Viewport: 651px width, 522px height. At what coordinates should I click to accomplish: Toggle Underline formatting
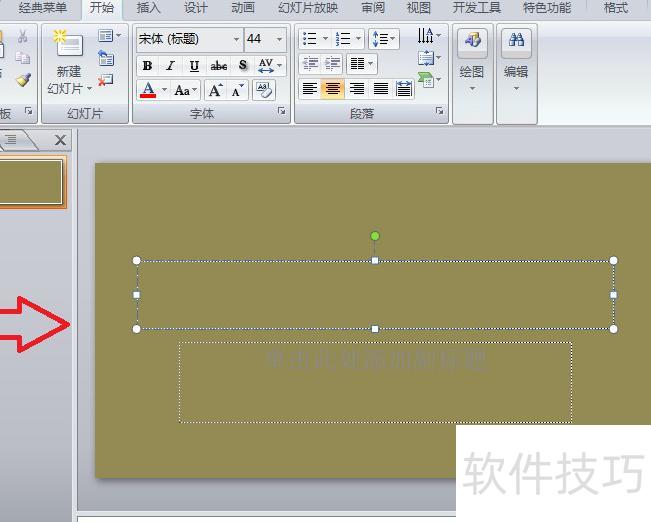[x=194, y=66]
